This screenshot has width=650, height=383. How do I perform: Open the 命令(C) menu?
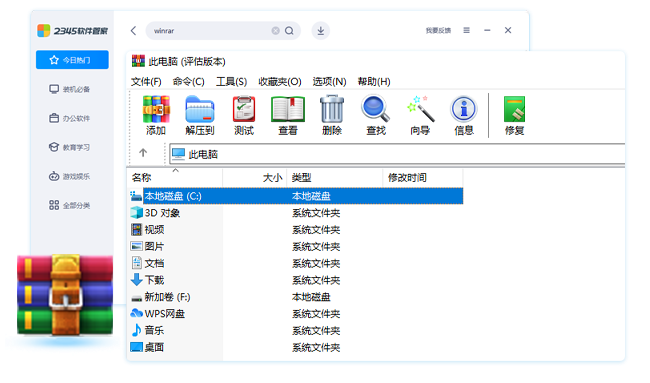pyautogui.click(x=189, y=82)
